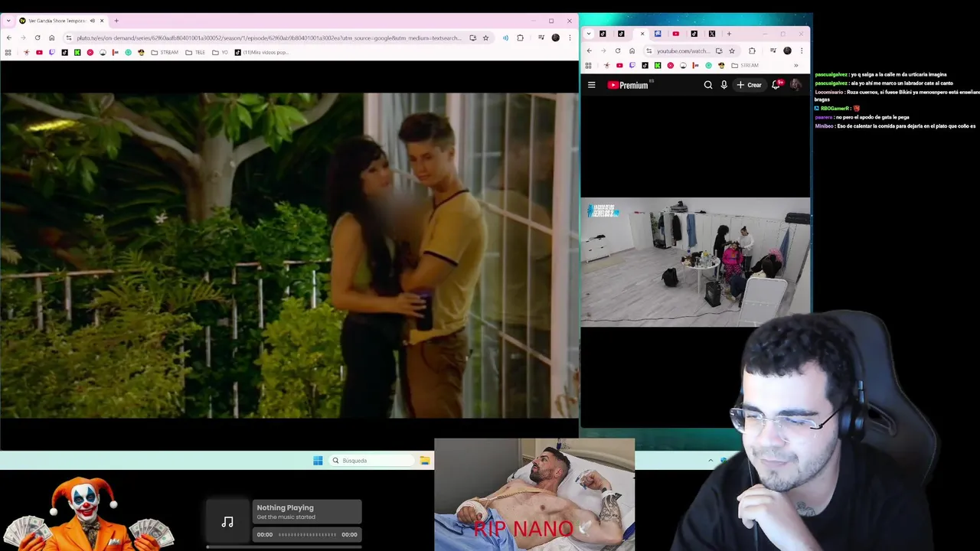Open home page in the YouTube window
Image resolution: width=980 pixels, height=551 pixels.
[632, 51]
